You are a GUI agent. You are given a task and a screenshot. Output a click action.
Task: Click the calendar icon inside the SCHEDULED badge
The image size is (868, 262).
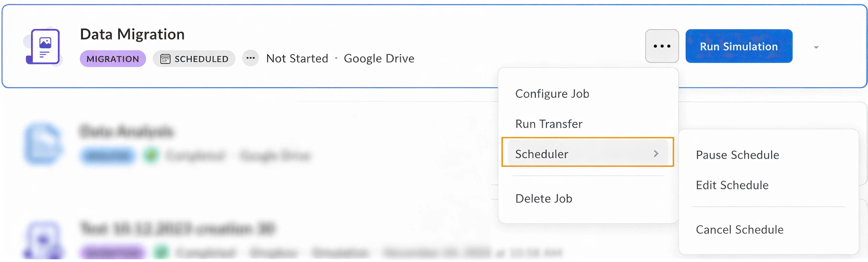coord(166,58)
